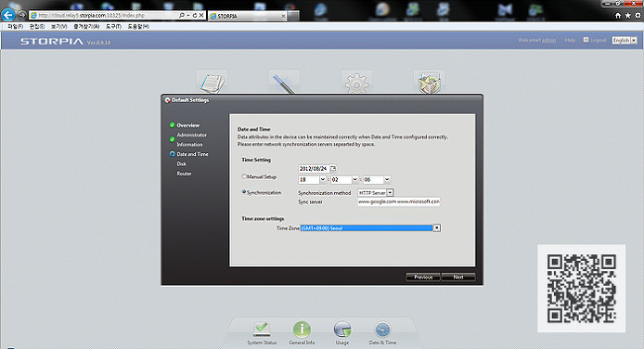Image resolution: width=644 pixels, height=349 pixels.
Task: Click the Sync server input field
Action: click(399, 201)
